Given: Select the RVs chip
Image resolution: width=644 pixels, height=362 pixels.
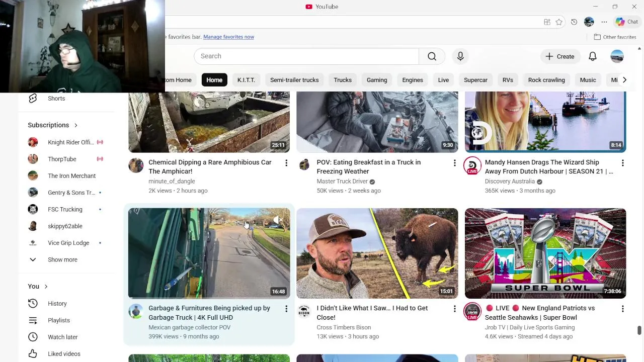Looking at the screenshot, I should click(x=508, y=80).
